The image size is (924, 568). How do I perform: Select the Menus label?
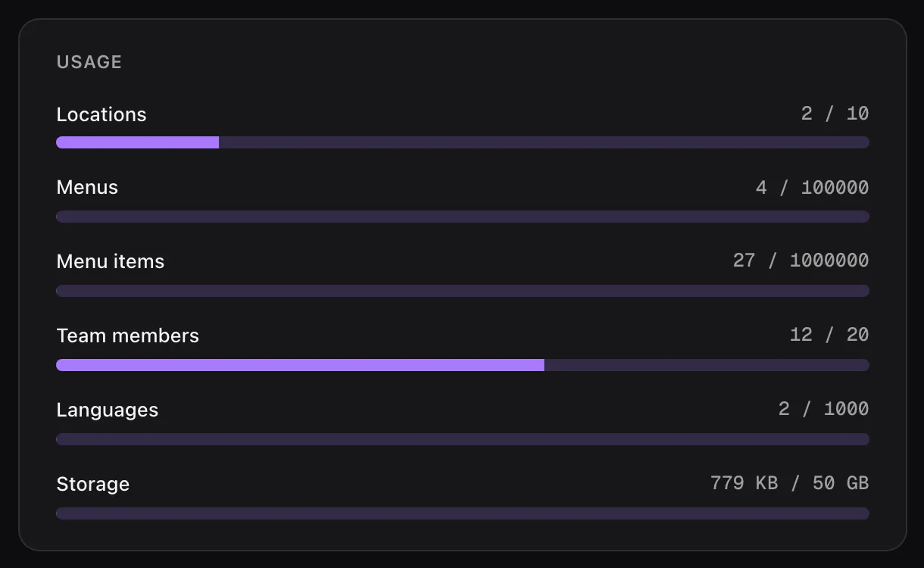tap(87, 187)
